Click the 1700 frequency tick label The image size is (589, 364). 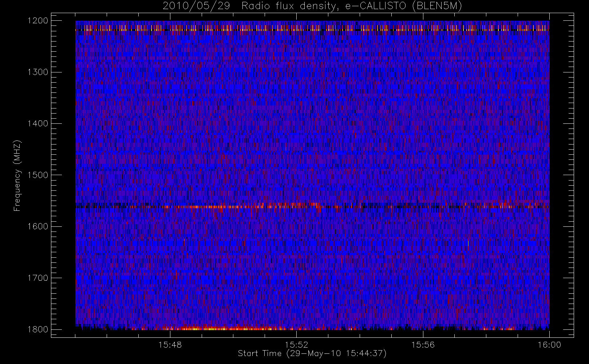pyautogui.click(x=38, y=278)
